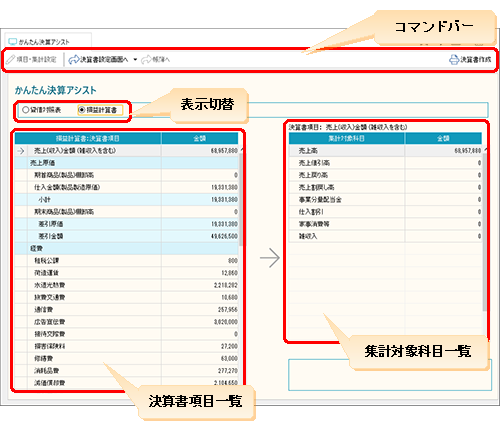The height and width of the screenshot is (431, 500).
Task: Click the 決算書設定画面へ button text
Action: (104, 60)
